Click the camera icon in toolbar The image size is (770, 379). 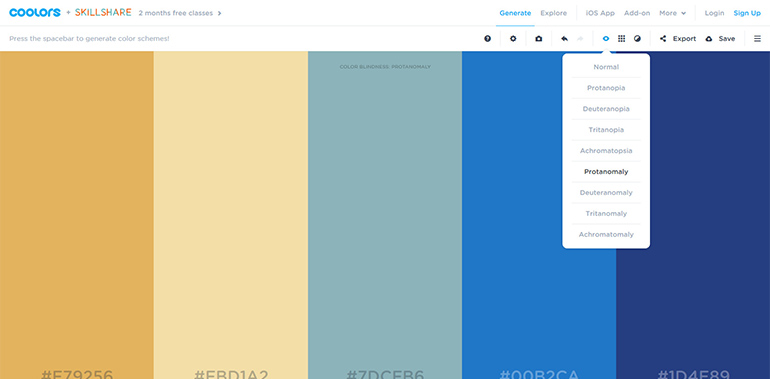(x=539, y=38)
